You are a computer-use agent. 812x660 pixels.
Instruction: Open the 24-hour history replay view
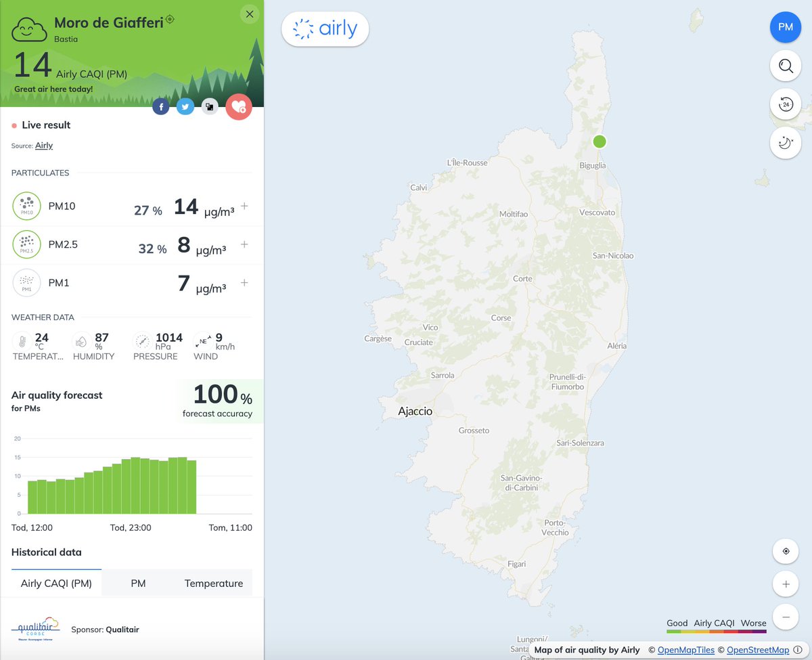[785, 104]
